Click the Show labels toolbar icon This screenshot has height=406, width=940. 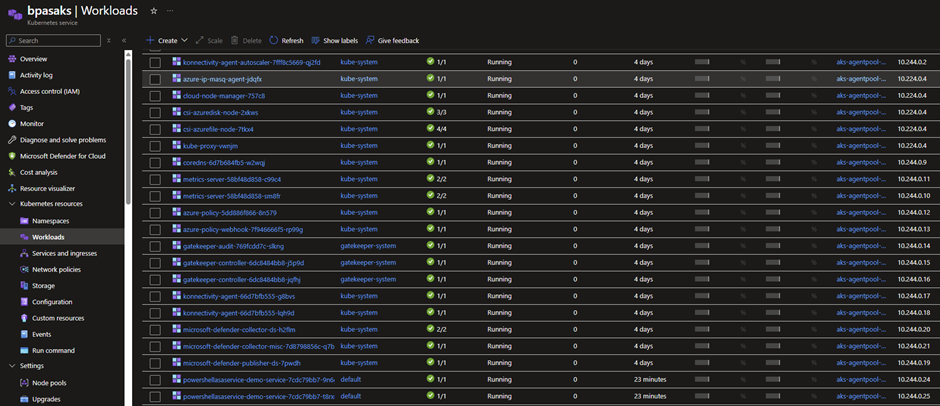pos(316,41)
